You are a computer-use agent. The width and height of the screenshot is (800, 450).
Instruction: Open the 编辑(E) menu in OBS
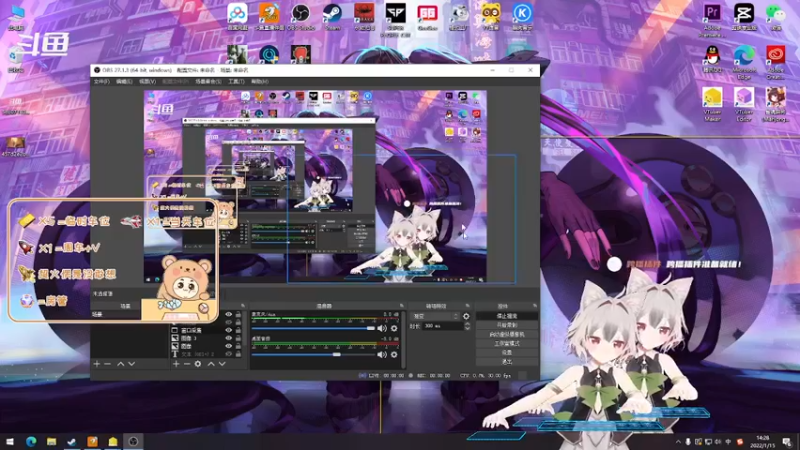pos(123,82)
